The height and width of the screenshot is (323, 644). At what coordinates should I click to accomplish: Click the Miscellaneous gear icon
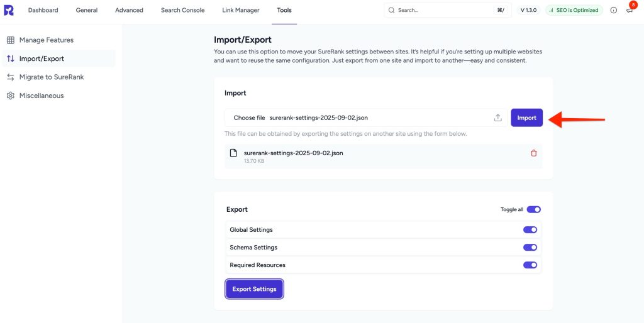click(11, 96)
